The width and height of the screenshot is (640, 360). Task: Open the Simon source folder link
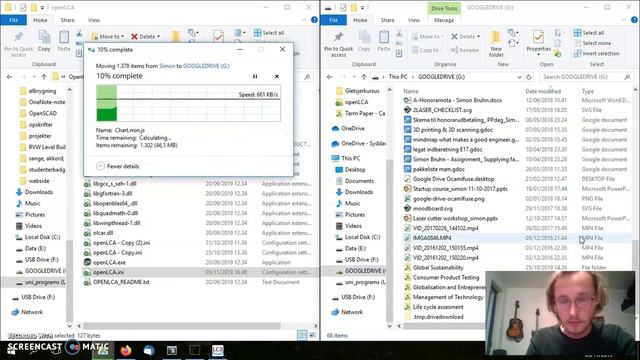167,66
